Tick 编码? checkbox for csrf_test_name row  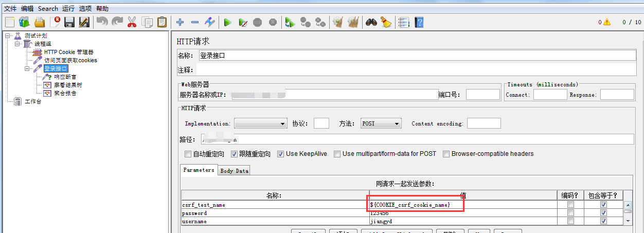tap(570, 205)
